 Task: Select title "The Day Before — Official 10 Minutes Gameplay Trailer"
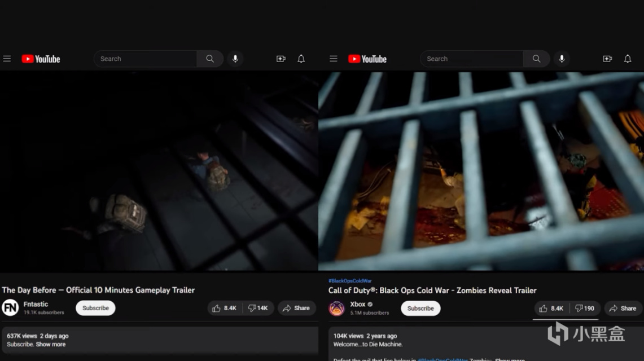tap(98, 290)
